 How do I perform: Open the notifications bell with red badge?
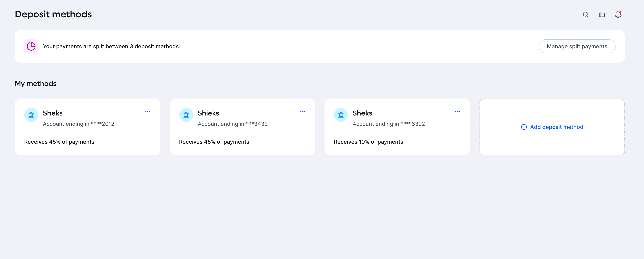pos(618,14)
